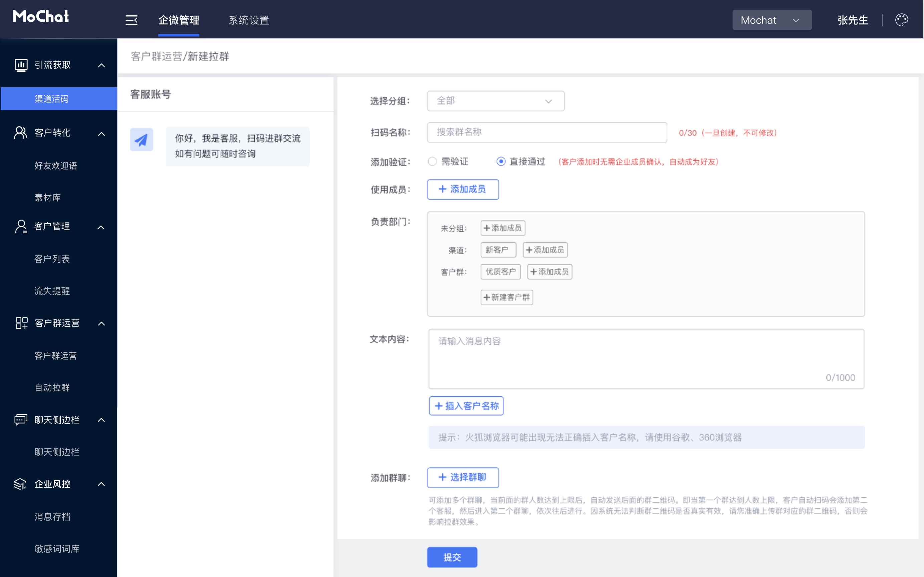Image resolution: width=924 pixels, height=577 pixels.
Task: Click the 插入客户名称 button
Action: [466, 406]
